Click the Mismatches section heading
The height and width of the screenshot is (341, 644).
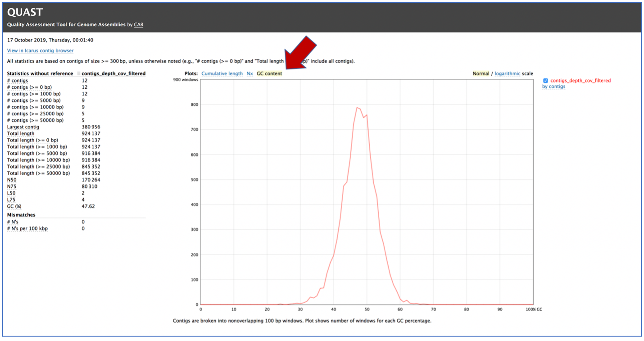click(x=21, y=215)
